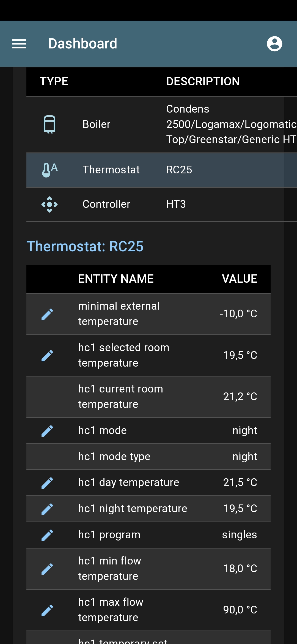Open the navigation hamburger menu
Viewport: 297px width, 644px height.
pos(19,44)
